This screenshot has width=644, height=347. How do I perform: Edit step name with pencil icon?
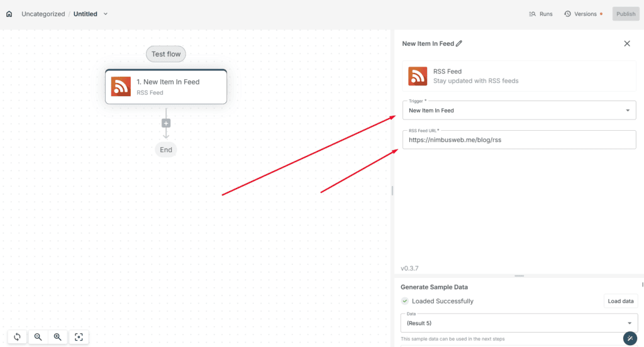point(459,43)
